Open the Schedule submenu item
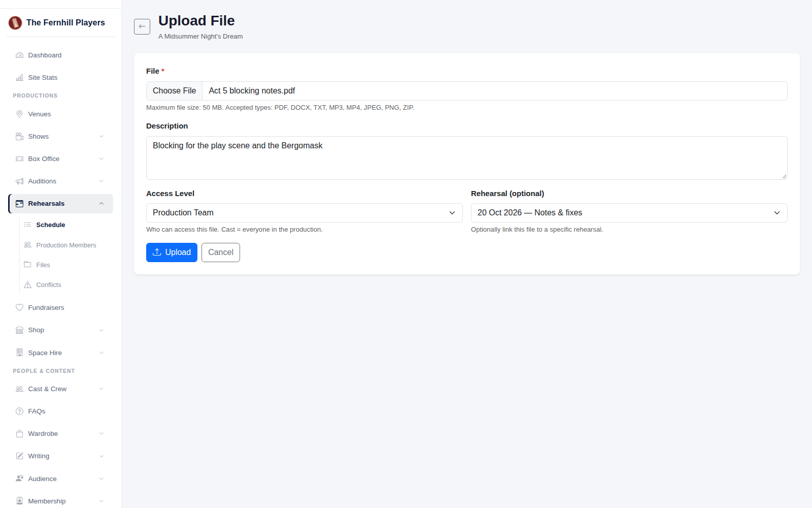The height and width of the screenshot is (508, 812). [x=66, y=225]
